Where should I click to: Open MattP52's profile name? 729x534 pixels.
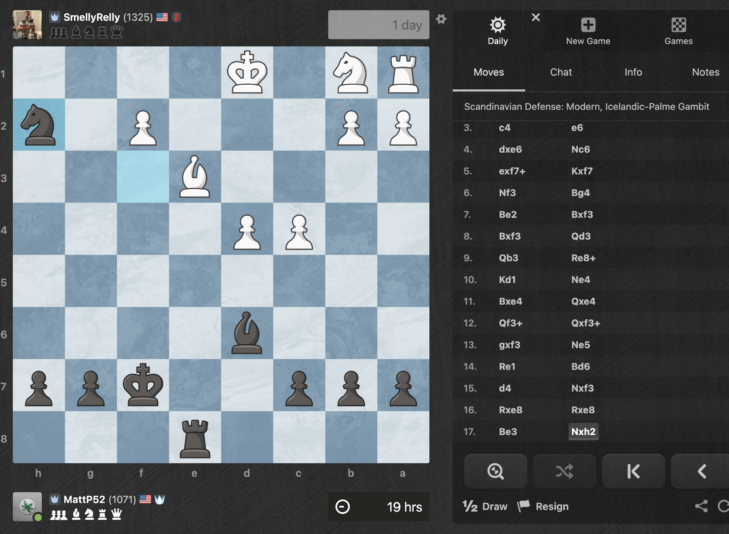point(84,499)
